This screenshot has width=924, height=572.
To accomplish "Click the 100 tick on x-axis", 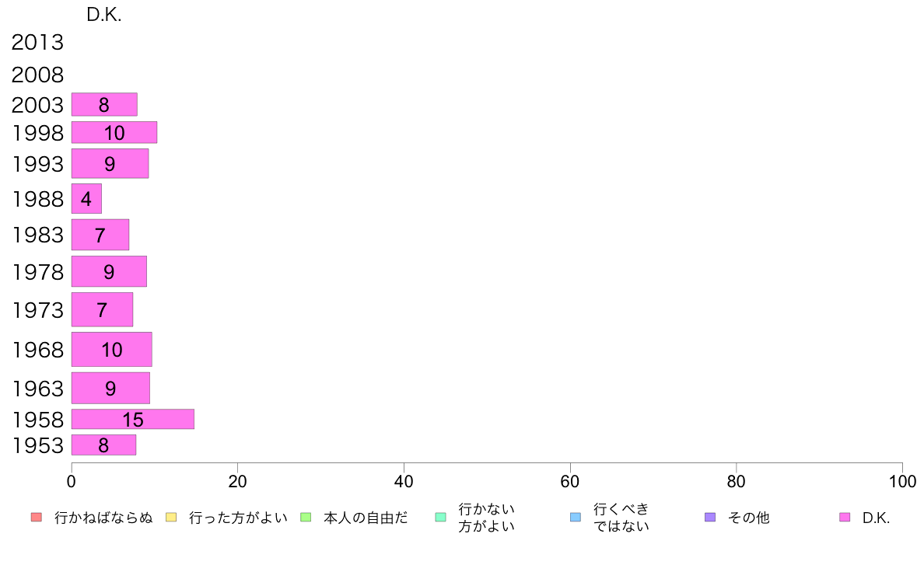I will [902, 481].
